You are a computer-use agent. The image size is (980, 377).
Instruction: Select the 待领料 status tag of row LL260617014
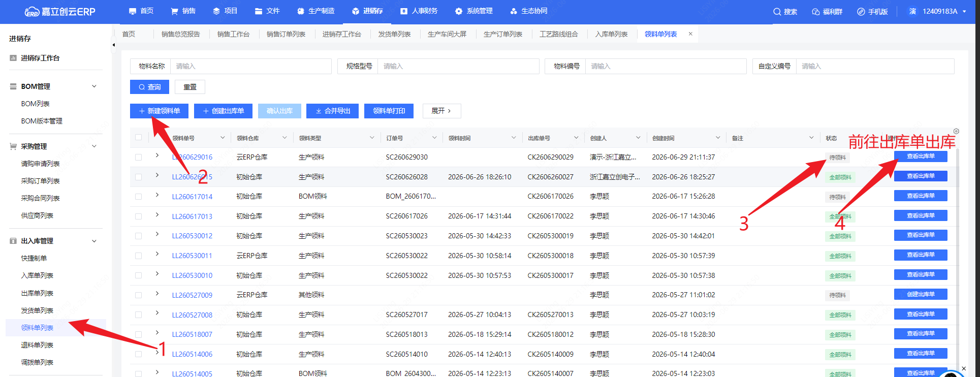[x=837, y=197]
